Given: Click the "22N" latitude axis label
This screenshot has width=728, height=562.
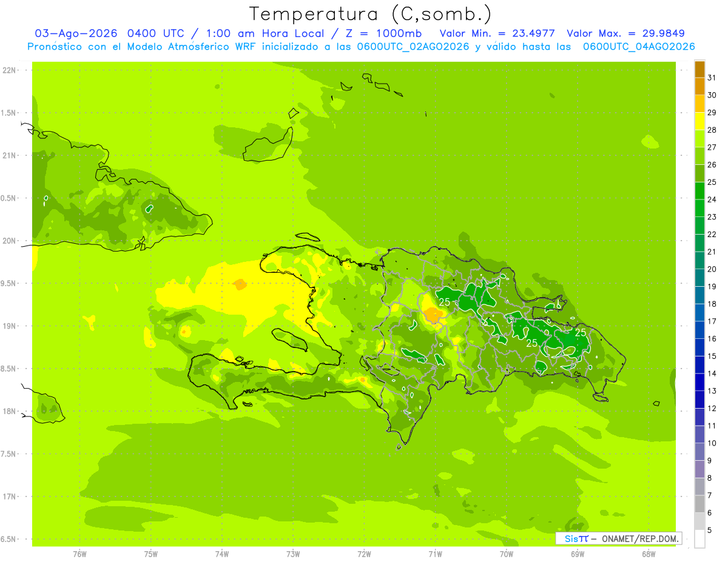Looking at the screenshot, I should coord(10,70).
